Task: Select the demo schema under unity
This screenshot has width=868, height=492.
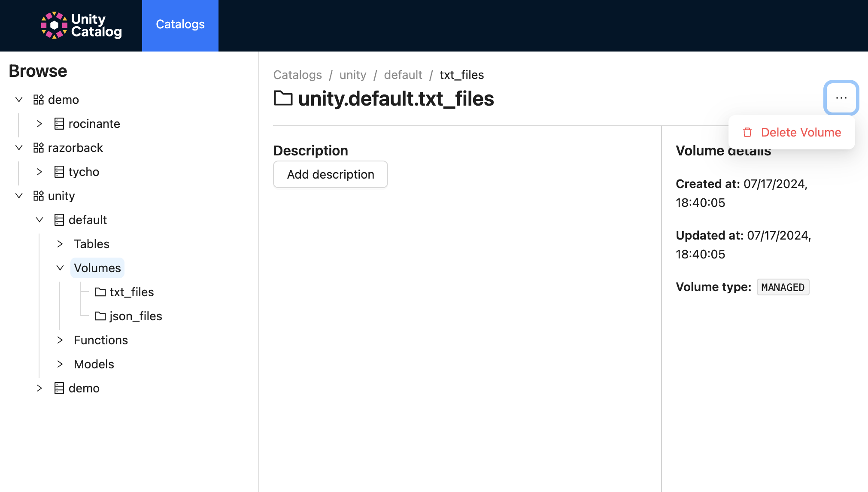Action: pyautogui.click(x=84, y=388)
